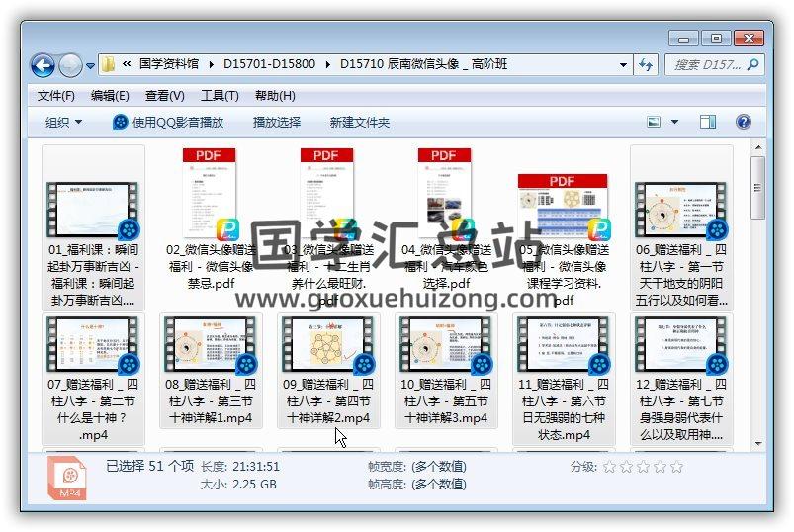Click the folder icon in address bar
The height and width of the screenshot is (532, 794).
(108, 64)
